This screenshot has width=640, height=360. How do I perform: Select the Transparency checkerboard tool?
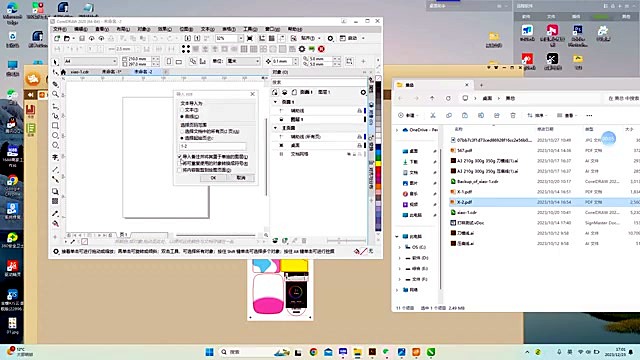56,201
